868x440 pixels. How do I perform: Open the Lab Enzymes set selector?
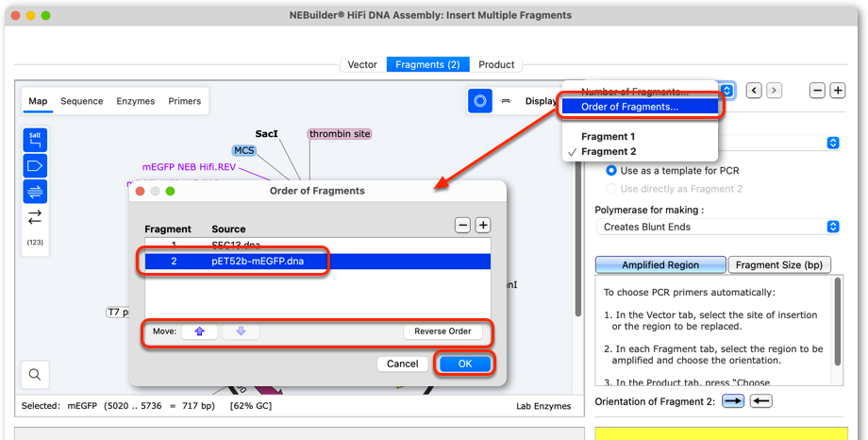click(x=543, y=406)
